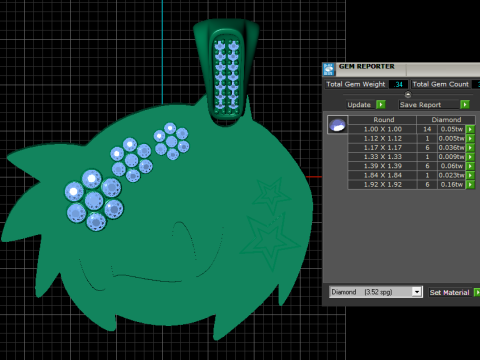The width and height of the screenshot is (480, 360).
Task: Select the Total Gem Weight value field
Action: pos(398,84)
